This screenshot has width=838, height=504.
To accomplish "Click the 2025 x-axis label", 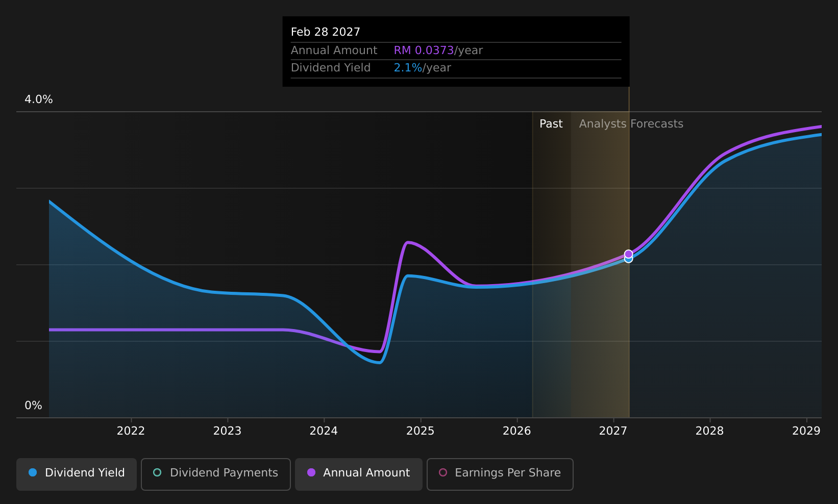I will pyautogui.click(x=420, y=431).
